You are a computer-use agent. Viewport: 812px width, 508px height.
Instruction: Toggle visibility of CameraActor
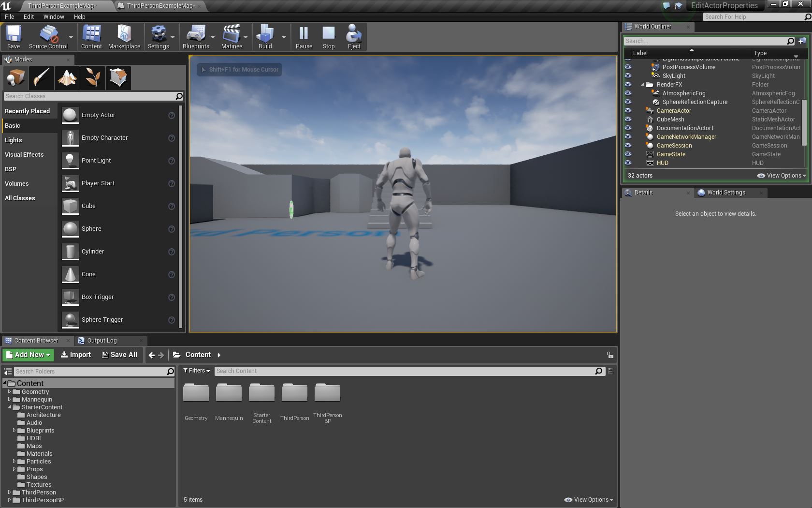click(x=628, y=111)
